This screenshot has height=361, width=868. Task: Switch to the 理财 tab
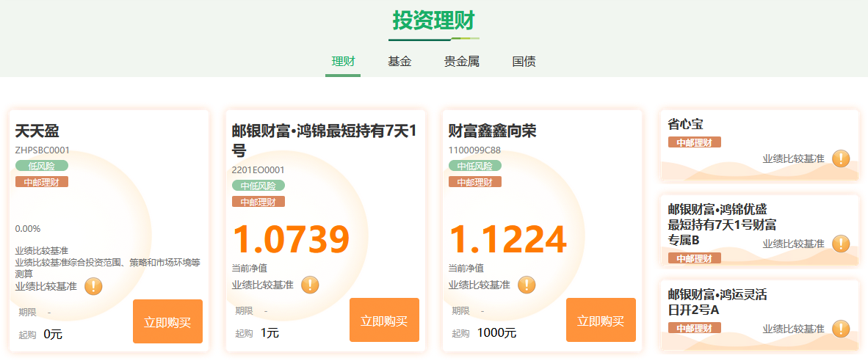click(343, 62)
